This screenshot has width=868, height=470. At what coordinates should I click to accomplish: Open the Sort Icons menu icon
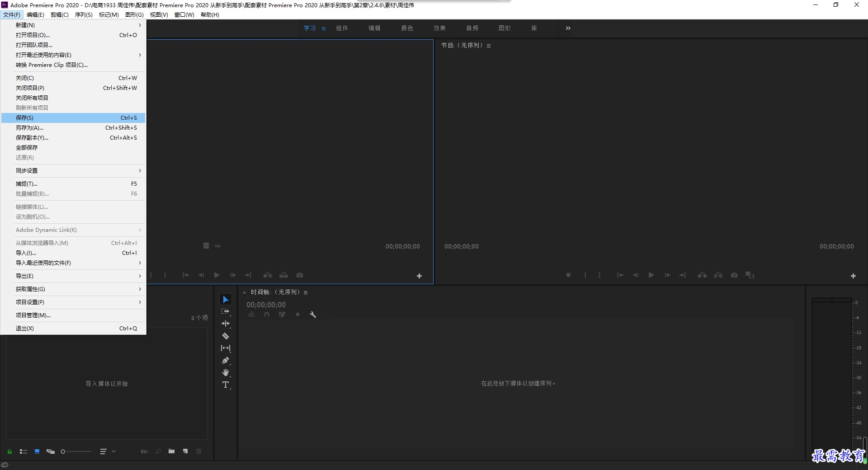tap(103, 451)
